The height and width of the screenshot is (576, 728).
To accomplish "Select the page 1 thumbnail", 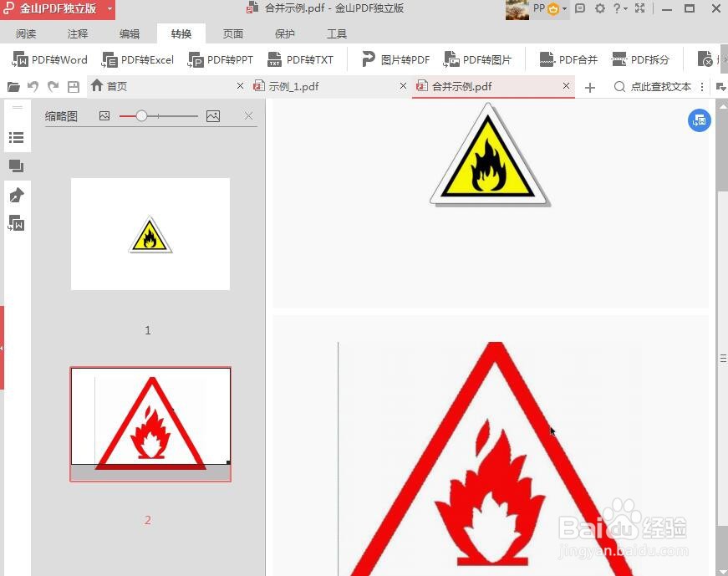I will [150, 234].
